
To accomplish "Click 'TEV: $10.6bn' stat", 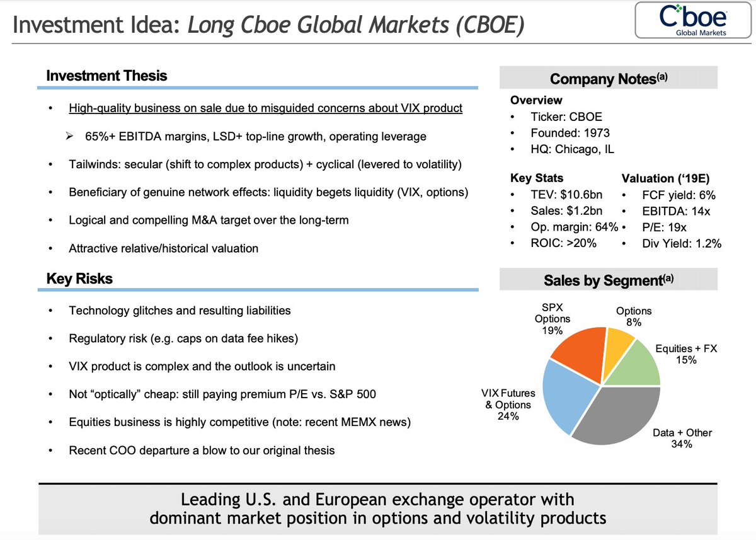I will click(566, 195).
